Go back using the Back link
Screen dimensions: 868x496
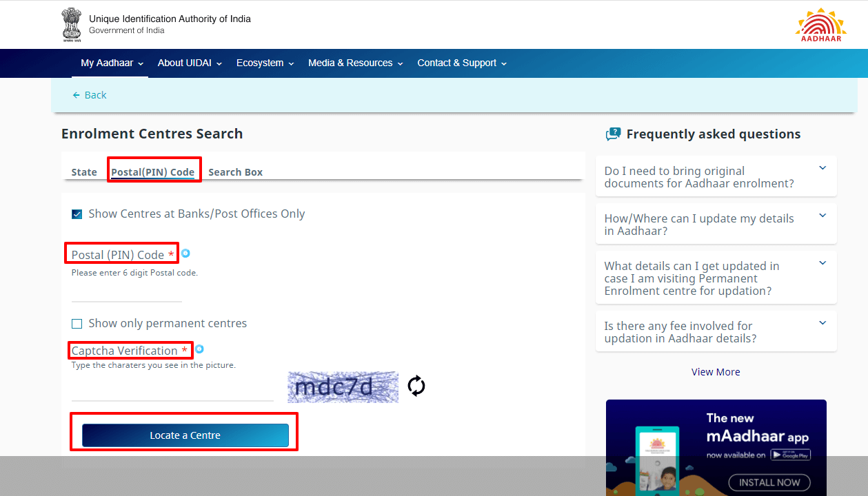[x=90, y=95]
